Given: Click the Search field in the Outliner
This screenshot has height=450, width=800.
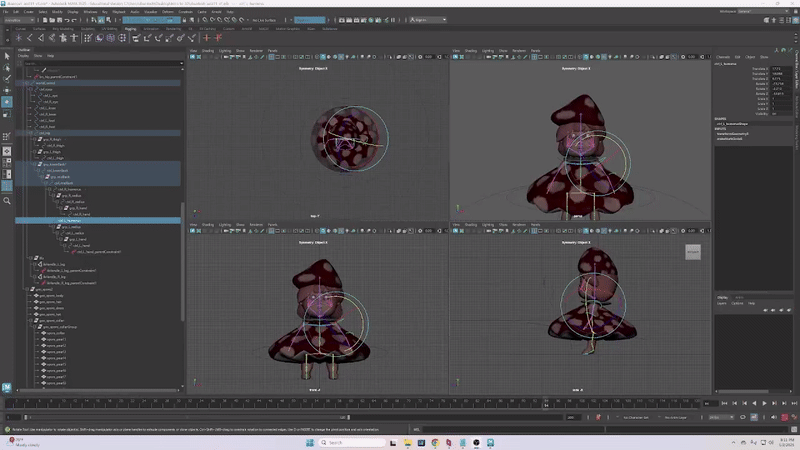Looking at the screenshot, I should coord(100,62).
